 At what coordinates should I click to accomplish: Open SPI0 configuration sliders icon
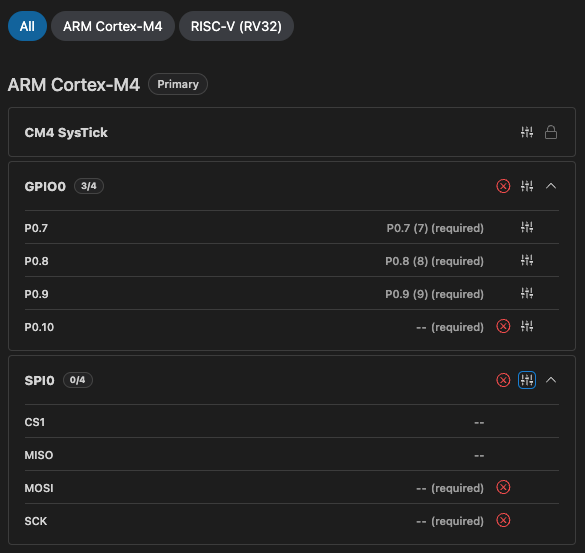click(527, 380)
